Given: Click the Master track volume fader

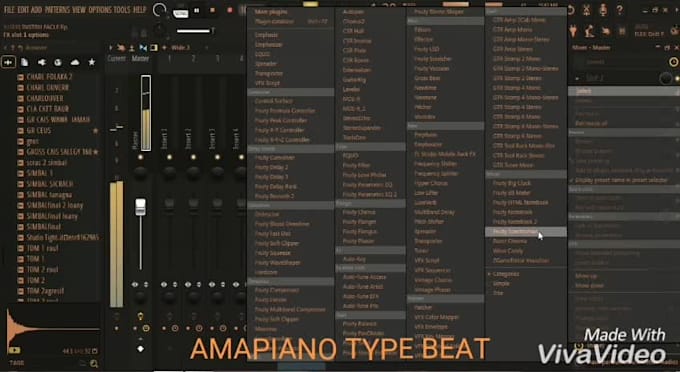Looking at the screenshot, I should click(140, 207).
